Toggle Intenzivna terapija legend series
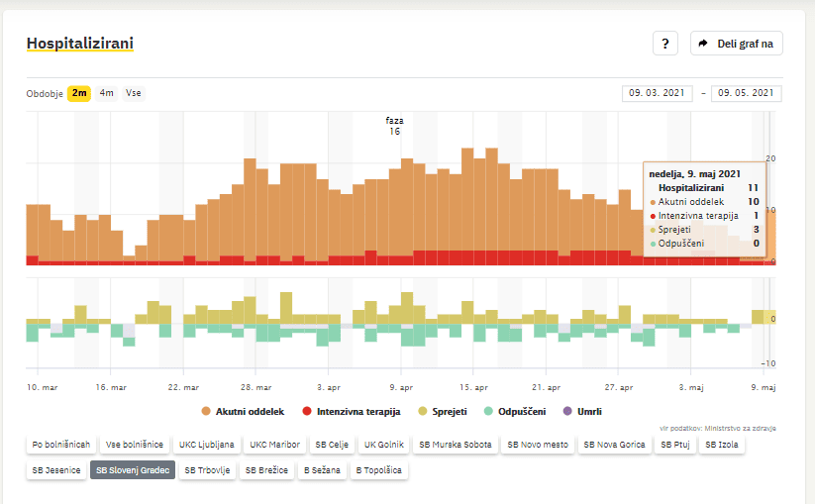The height and width of the screenshot is (504, 815). coord(352,411)
